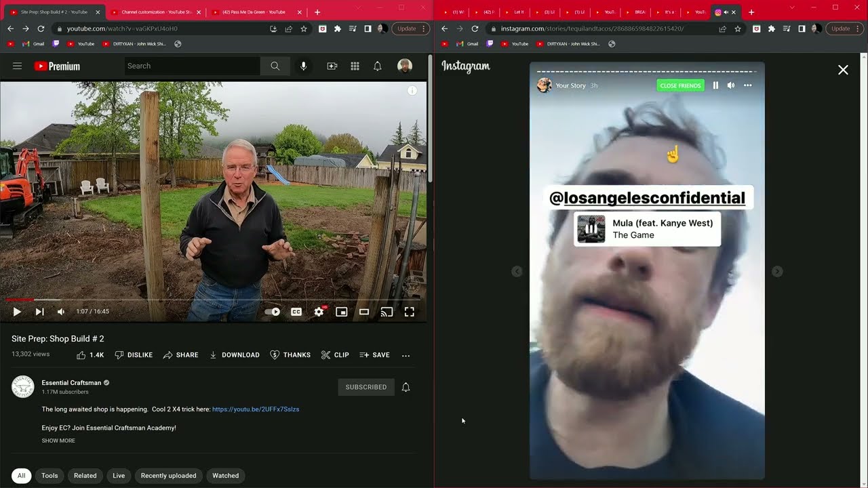Switch to Pass Me Da Green tab
The height and width of the screenshot is (488, 868).
click(253, 12)
